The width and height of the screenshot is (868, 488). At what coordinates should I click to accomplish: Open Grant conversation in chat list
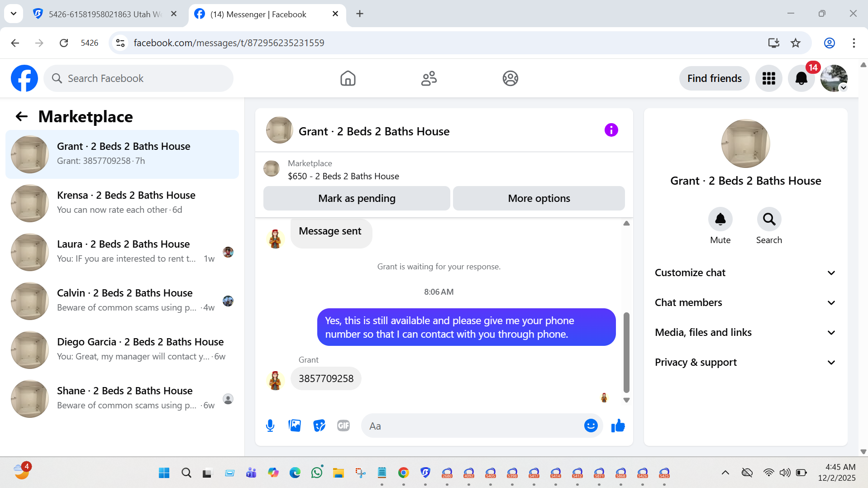click(x=122, y=154)
